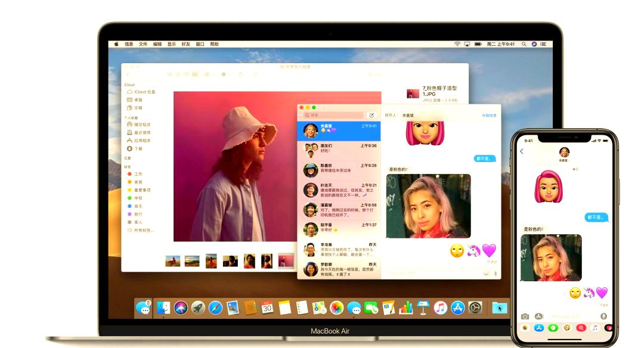644x348 pixels.
Task: Launch Siri from the Dock
Action: (181, 307)
